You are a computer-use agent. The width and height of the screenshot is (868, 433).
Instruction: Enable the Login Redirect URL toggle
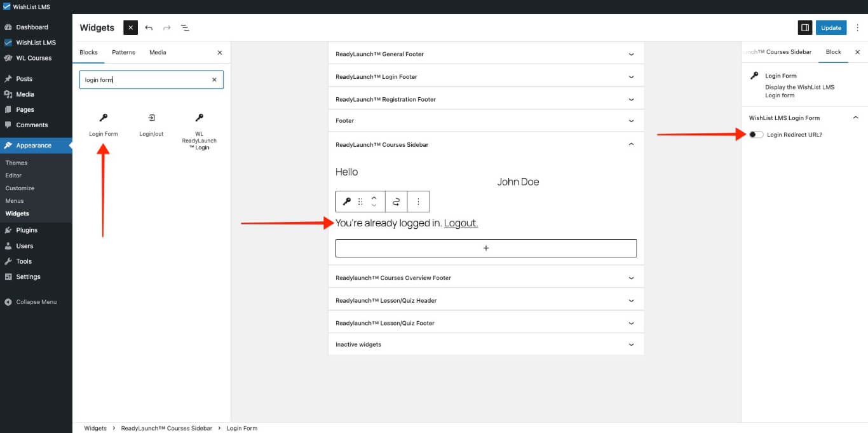(755, 134)
